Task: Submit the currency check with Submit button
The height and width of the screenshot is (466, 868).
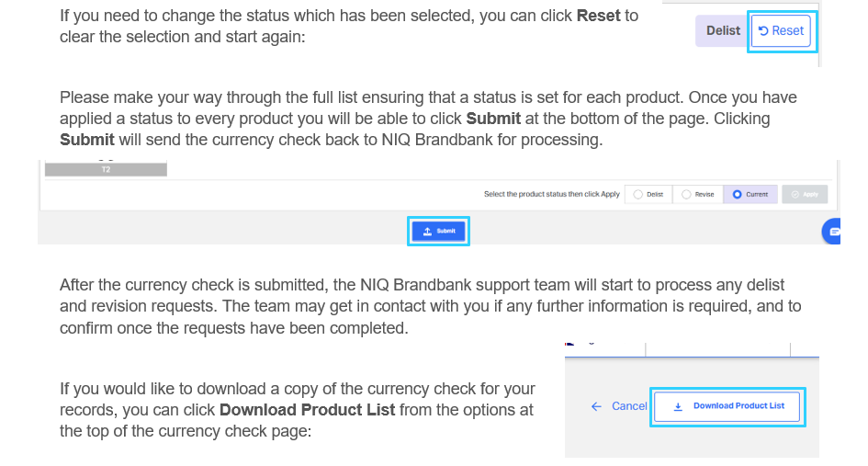Action: click(x=438, y=231)
